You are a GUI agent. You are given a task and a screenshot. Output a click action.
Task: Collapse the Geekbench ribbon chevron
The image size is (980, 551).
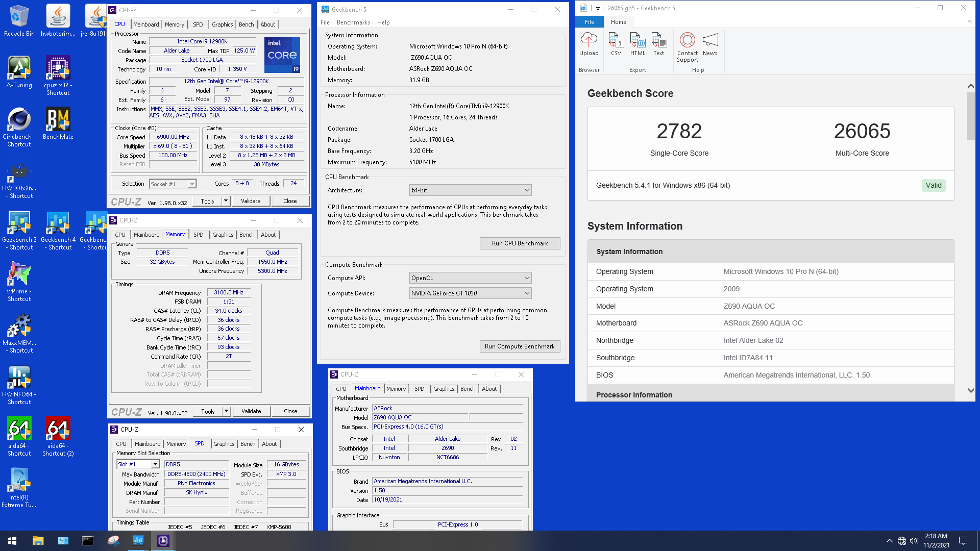(970, 22)
